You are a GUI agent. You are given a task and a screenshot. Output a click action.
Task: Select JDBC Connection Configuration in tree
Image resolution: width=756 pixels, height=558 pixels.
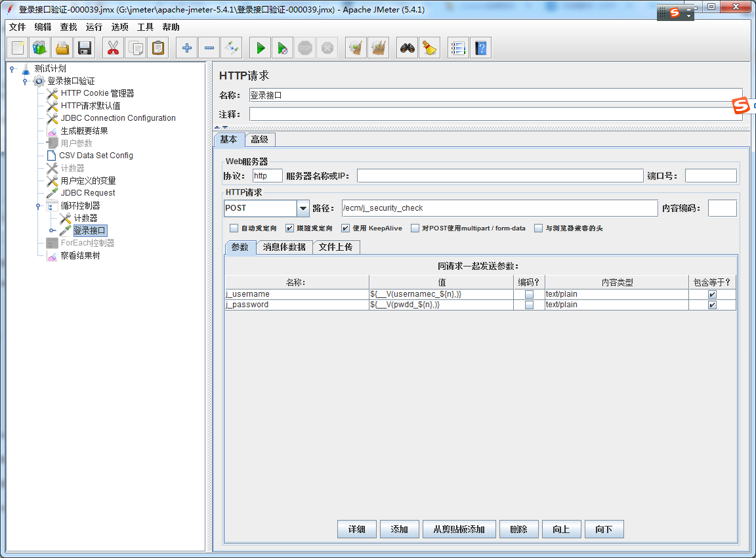coord(118,118)
